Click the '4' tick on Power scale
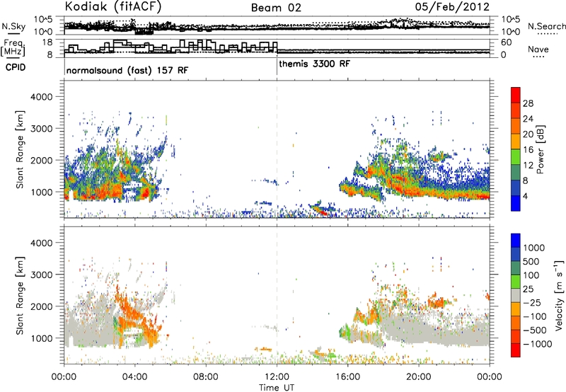Screen dimensions: 566x392 click(526, 196)
